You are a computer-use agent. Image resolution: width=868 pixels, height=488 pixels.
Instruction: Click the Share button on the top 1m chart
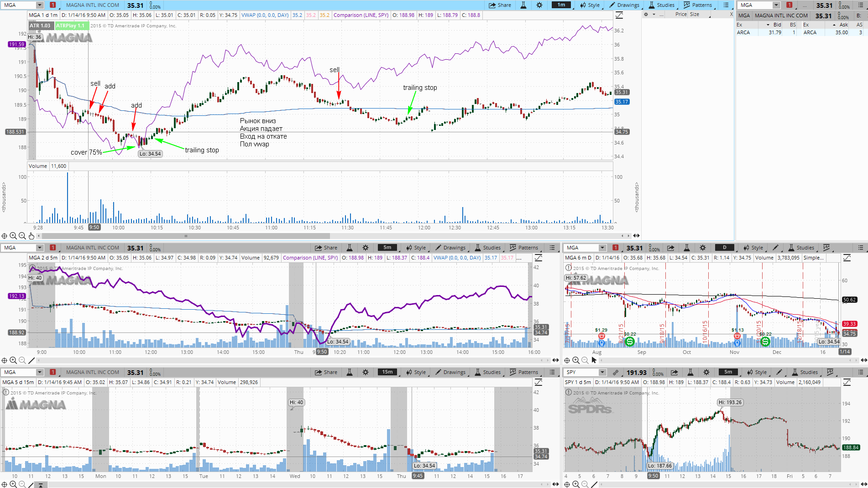coord(500,5)
